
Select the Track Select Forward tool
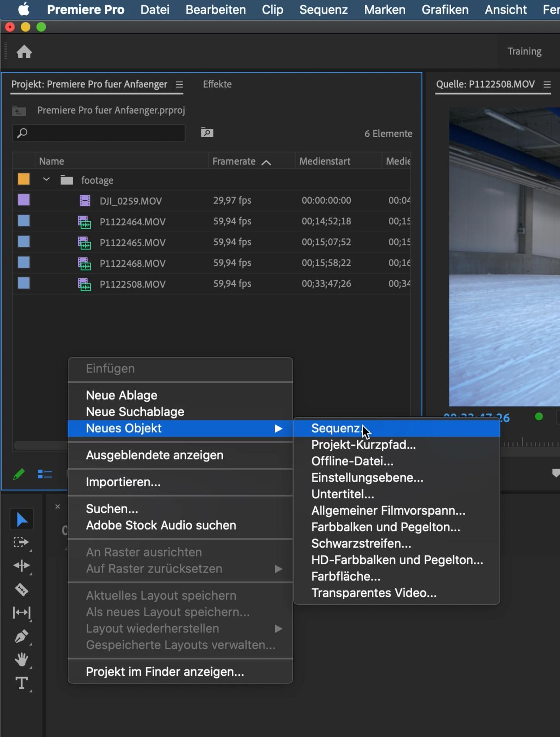point(21,542)
